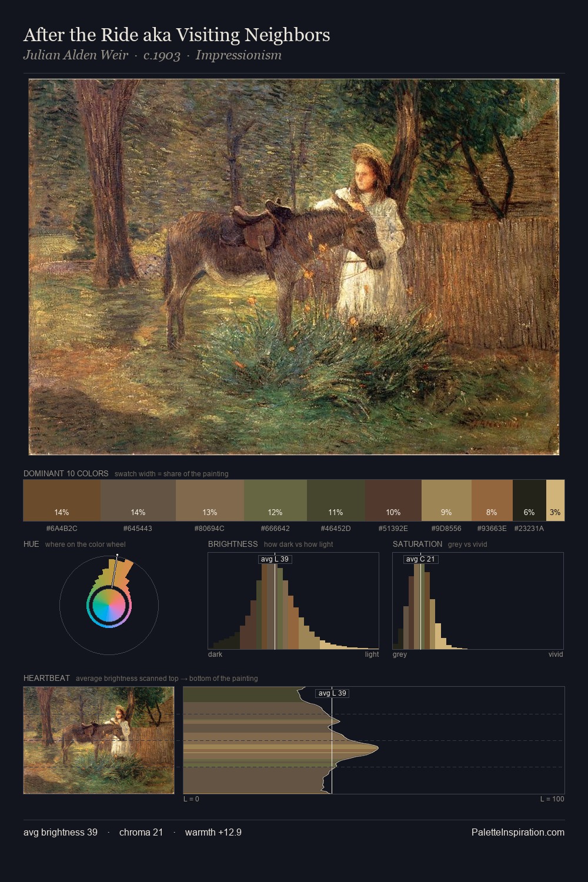Choose the tan #9D8556 swatch
The height and width of the screenshot is (882, 588).
point(446,500)
